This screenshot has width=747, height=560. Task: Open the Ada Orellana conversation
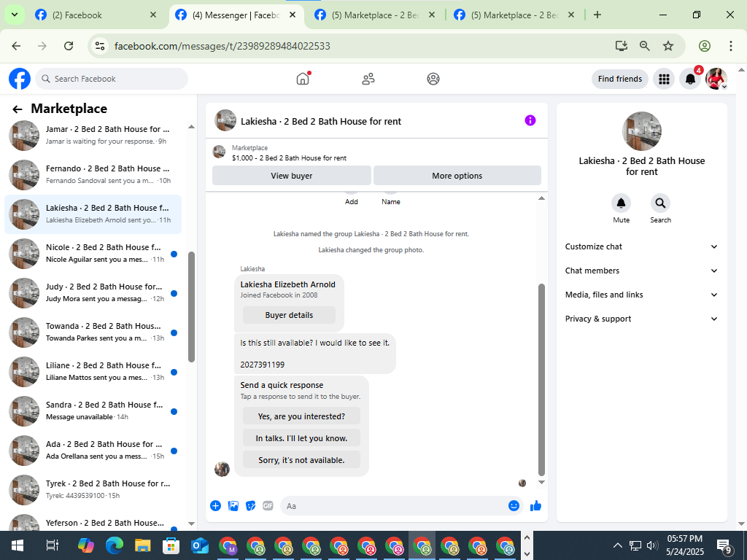(x=93, y=450)
